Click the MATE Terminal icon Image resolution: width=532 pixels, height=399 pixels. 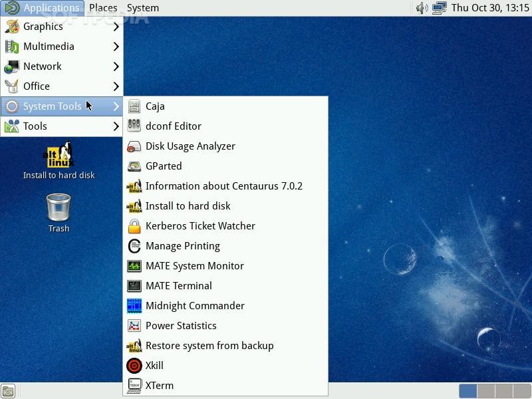[x=134, y=286]
